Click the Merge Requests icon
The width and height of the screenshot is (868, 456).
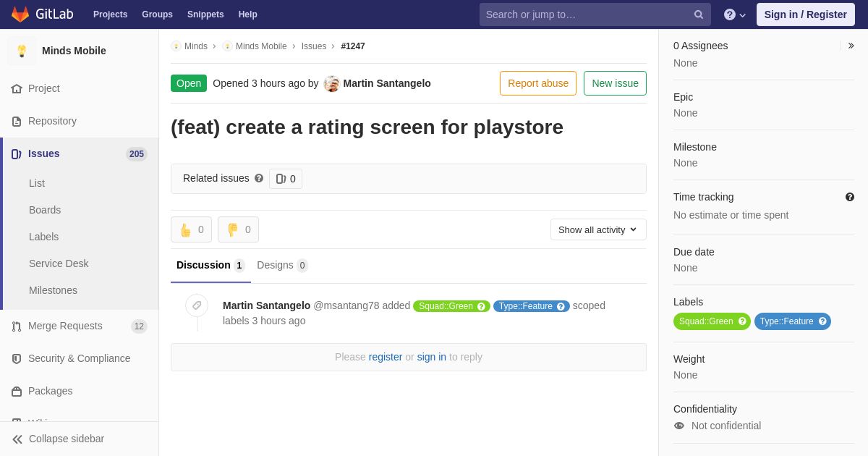click(x=17, y=326)
